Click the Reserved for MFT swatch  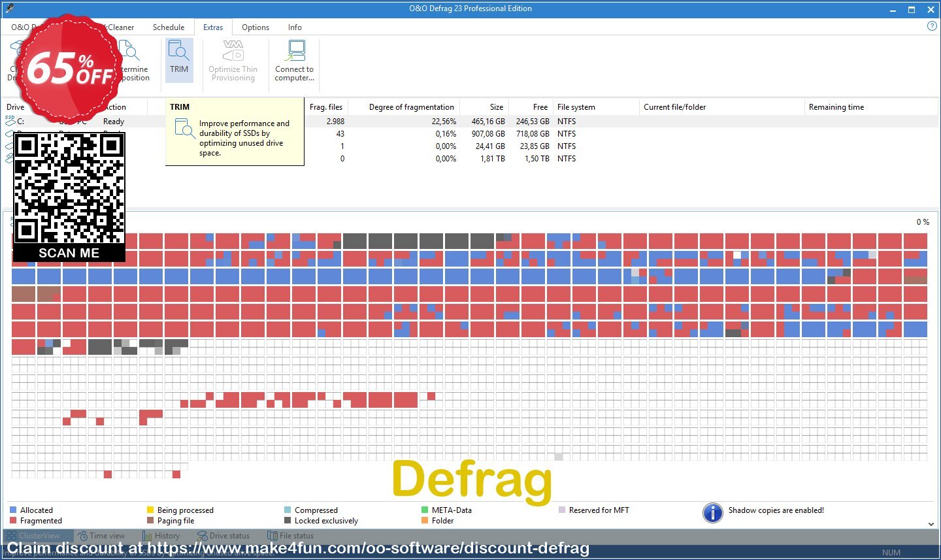point(562,510)
